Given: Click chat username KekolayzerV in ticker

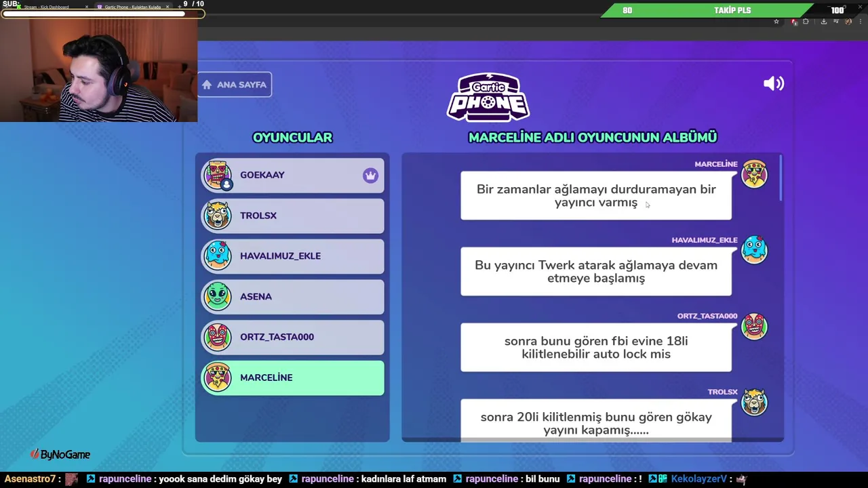Looking at the screenshot, I should click(x=698, y=479).
